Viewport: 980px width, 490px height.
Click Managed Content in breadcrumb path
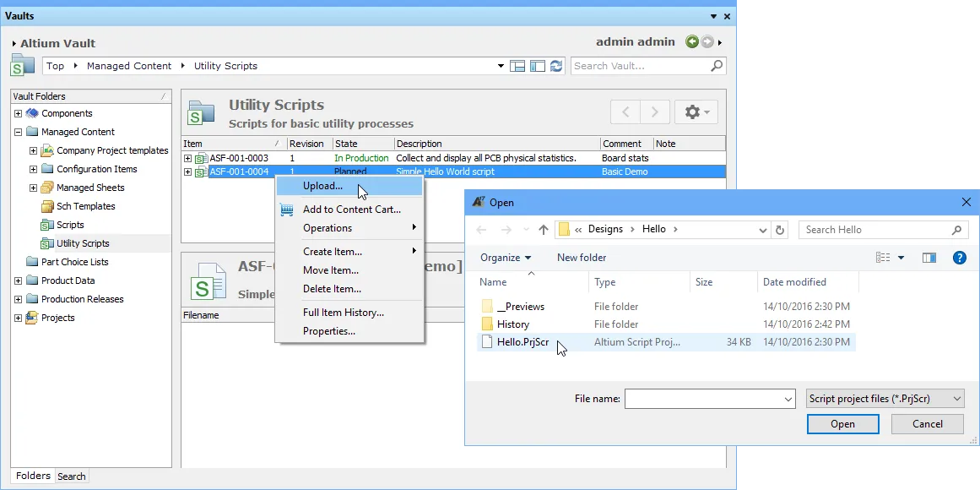[129, 66]
